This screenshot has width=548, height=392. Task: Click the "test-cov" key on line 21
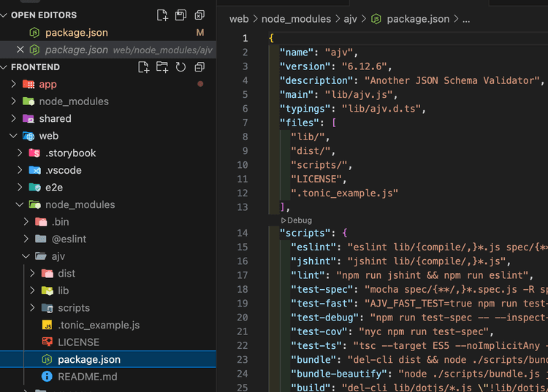coord(319,331)
